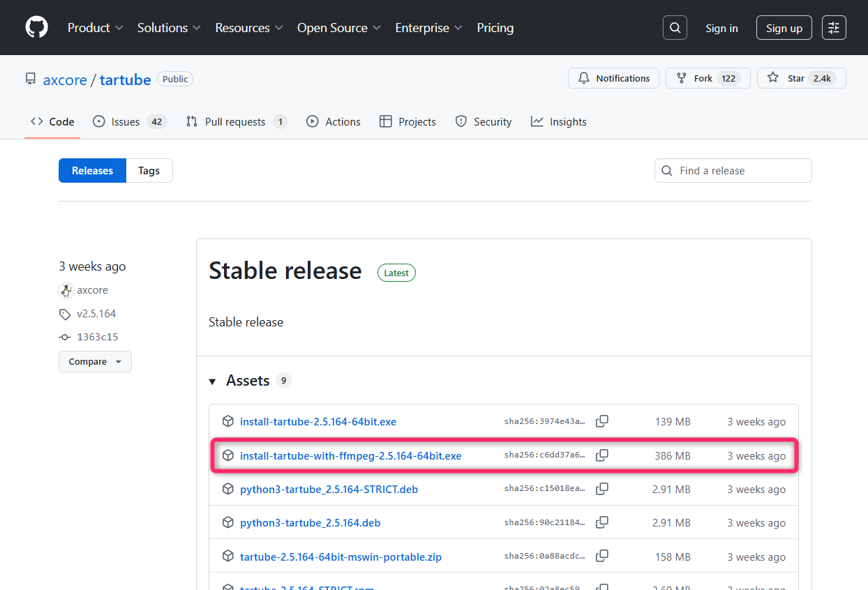Viewport: 868px width, 590px height.
Task: Click the Sign up button
Action: tap(784, 28)
